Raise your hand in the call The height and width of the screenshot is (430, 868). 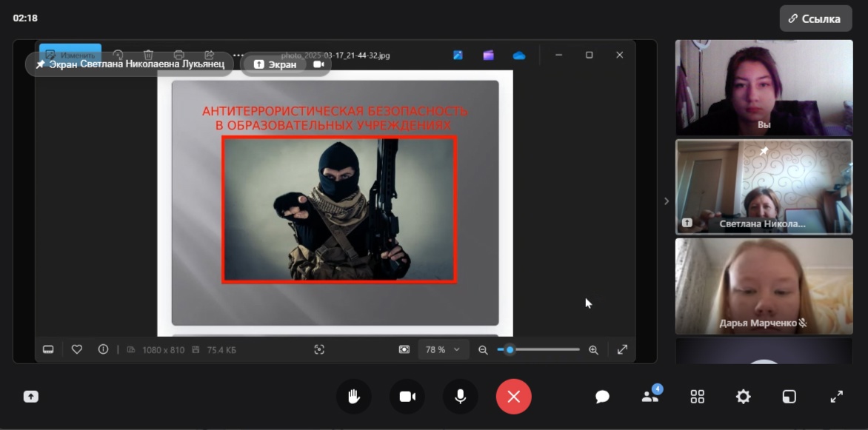pos(354,396)
